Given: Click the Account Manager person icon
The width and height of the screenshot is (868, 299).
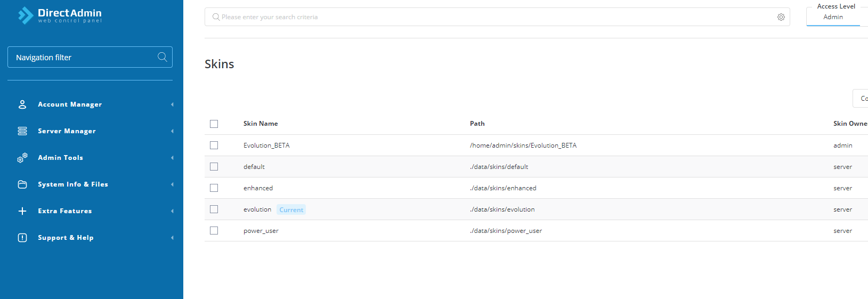Looking at the screenshot, I should click(x=22, y=104).
